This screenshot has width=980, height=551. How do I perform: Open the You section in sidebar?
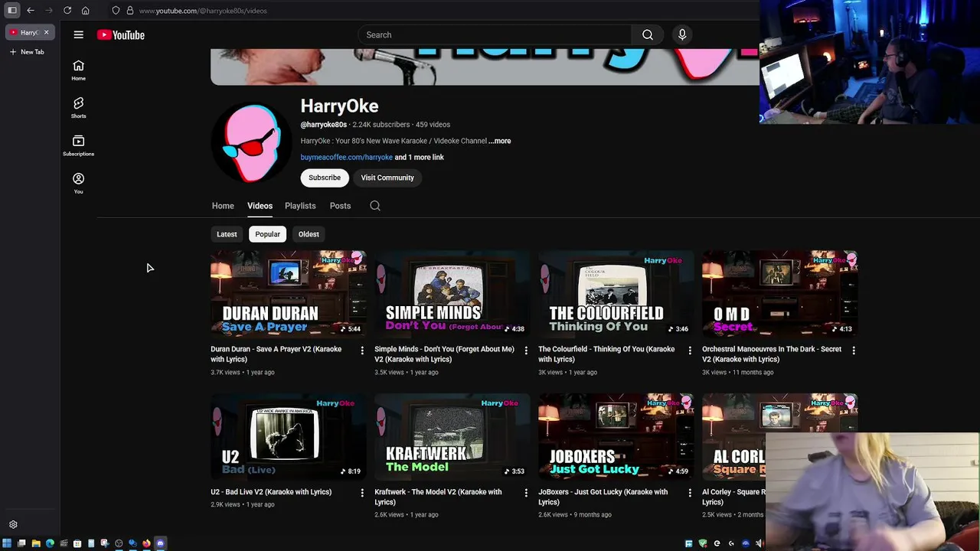78,183
